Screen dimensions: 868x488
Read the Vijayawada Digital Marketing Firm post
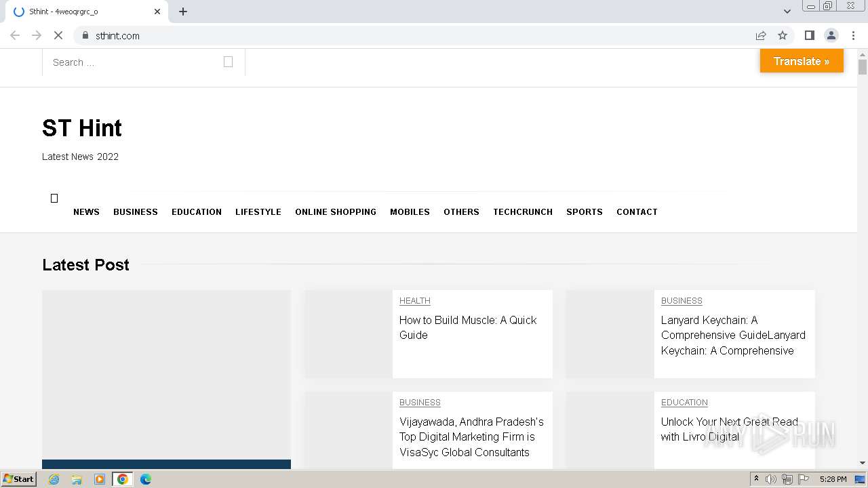[471, 437]
